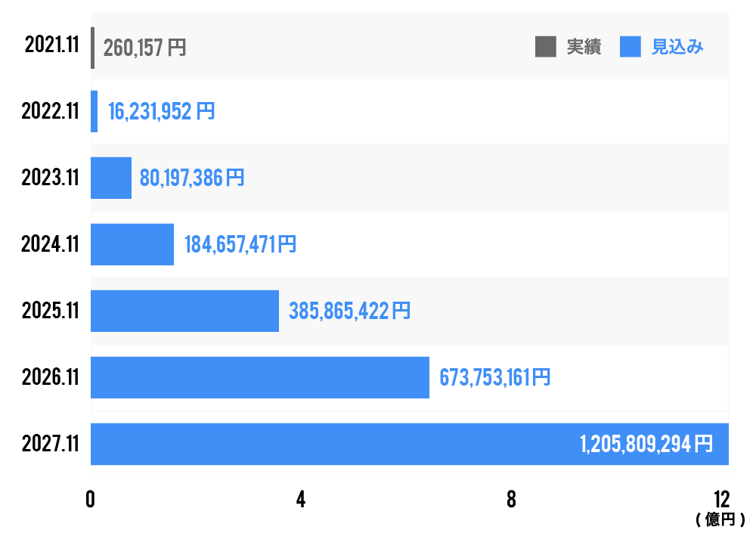Image resolution: width=756 pixels, height=533 pixels.
Task: Click the gray 2021.11 bar
Action: coord(92,48)
